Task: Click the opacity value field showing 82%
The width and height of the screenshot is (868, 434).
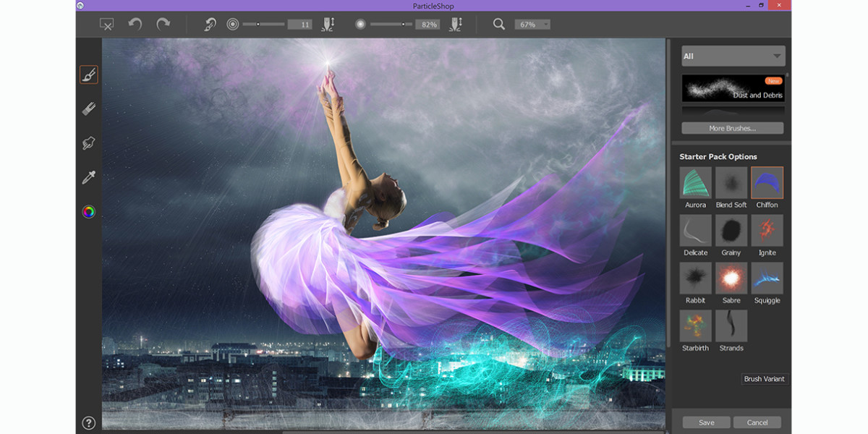Action: click(427, 25)
